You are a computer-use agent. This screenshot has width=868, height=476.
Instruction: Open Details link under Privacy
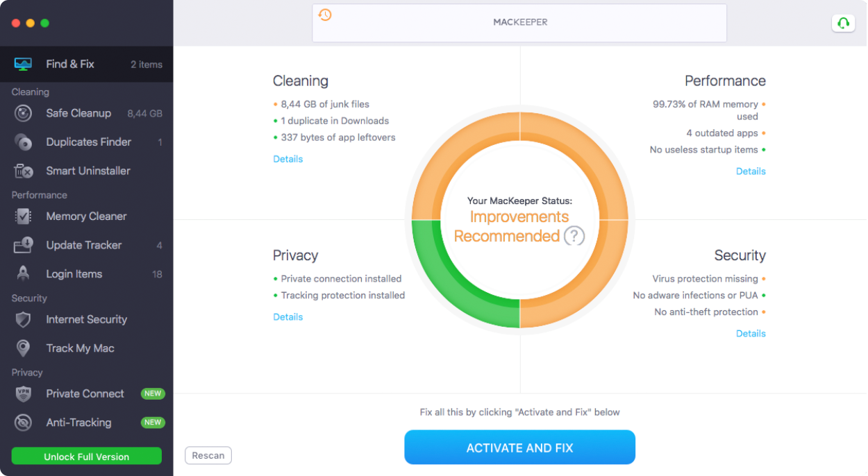287,317
